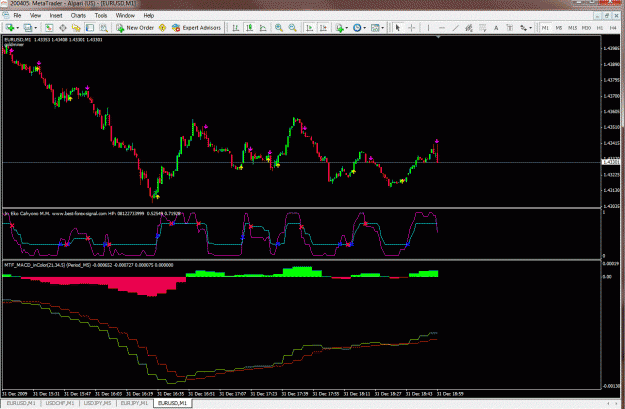Image resolution: width=625 pixels, height=409 pixels.
Task: Click the current price marker on scale
Action: (x=609, y=162)
